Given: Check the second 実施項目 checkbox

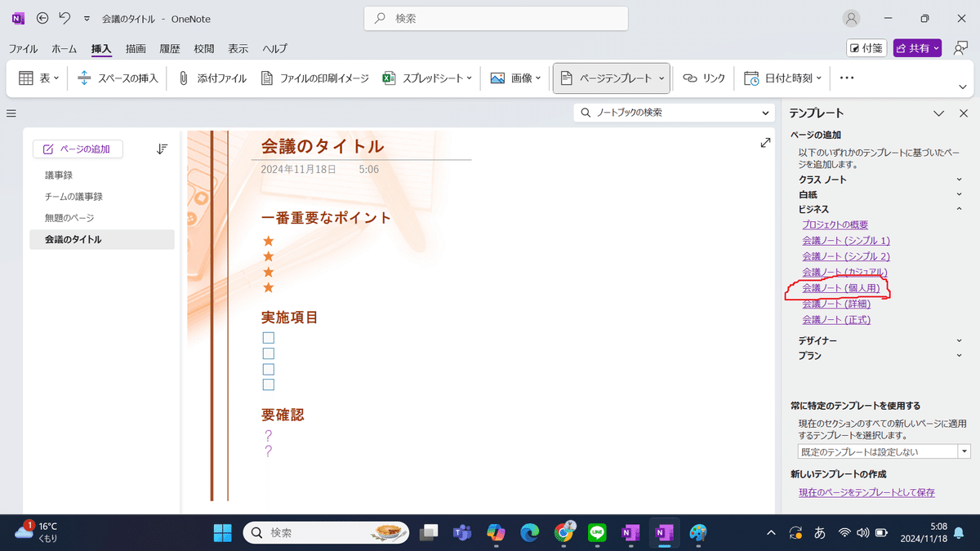Looking at the screenshot, I should click(x=269, y=353).
